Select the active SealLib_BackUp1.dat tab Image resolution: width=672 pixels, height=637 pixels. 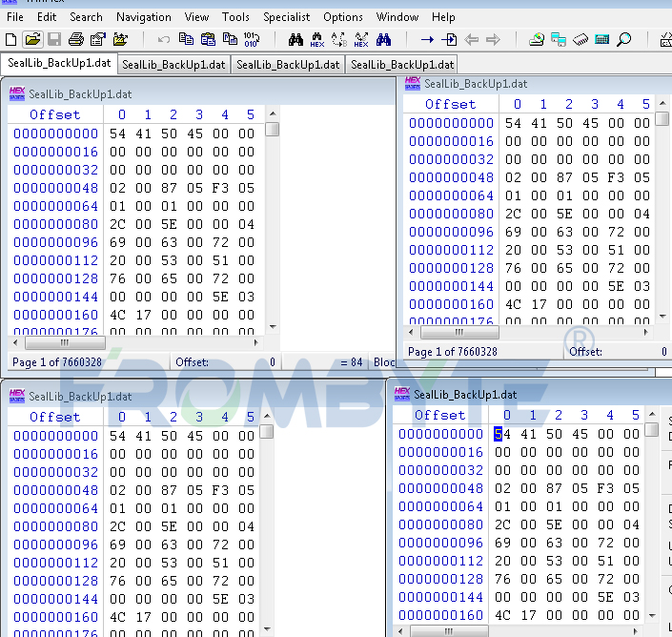click(x=59, y=63)
